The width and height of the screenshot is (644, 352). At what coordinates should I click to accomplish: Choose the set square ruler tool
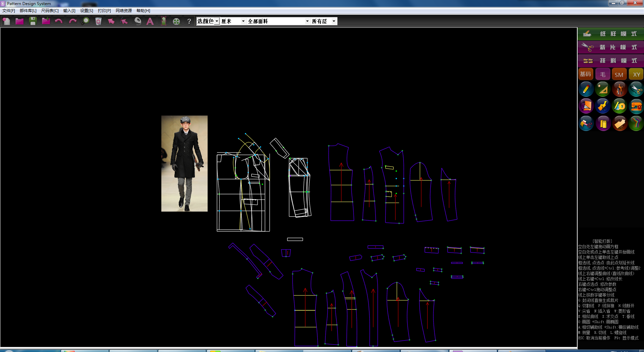[603, 89]
